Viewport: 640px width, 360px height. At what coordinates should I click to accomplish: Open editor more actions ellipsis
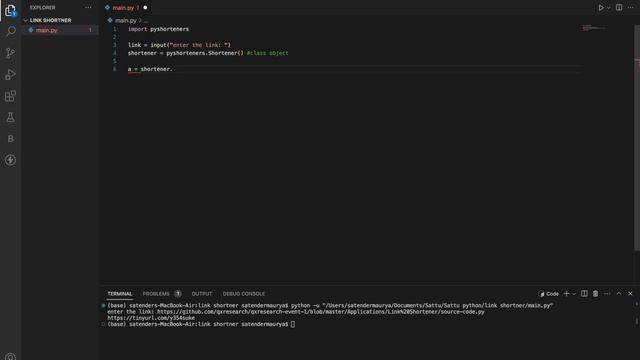coord(631,7)
